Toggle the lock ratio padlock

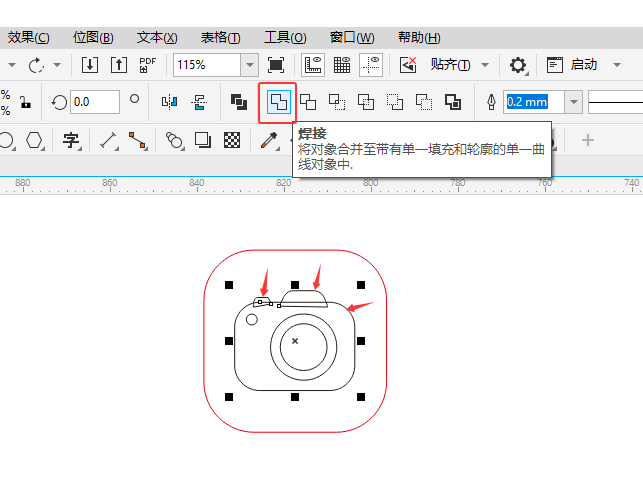point(25,102)
